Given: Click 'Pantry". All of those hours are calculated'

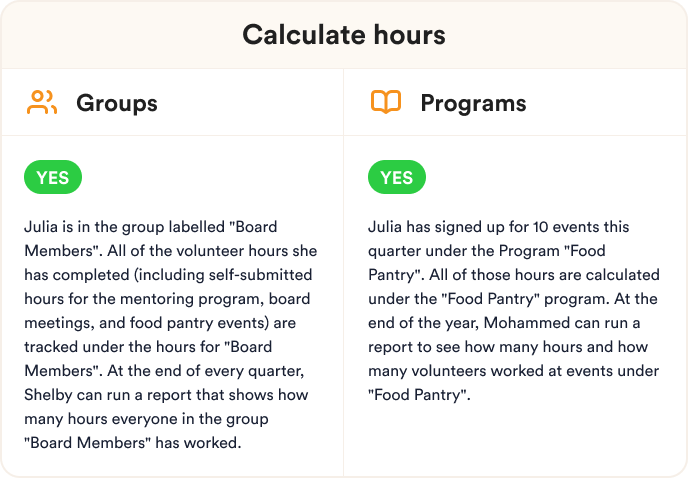Looking at the screenshot, I should pyautogui.click(x=514, y=275).
